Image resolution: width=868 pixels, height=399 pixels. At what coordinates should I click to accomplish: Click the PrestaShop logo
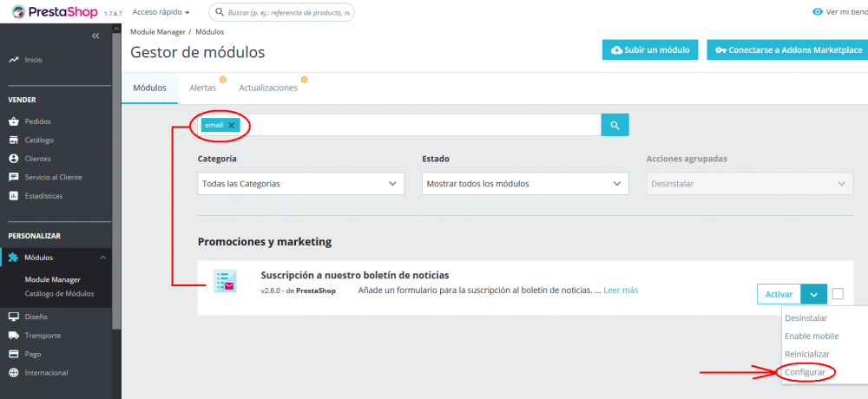(x=54, y=11)
